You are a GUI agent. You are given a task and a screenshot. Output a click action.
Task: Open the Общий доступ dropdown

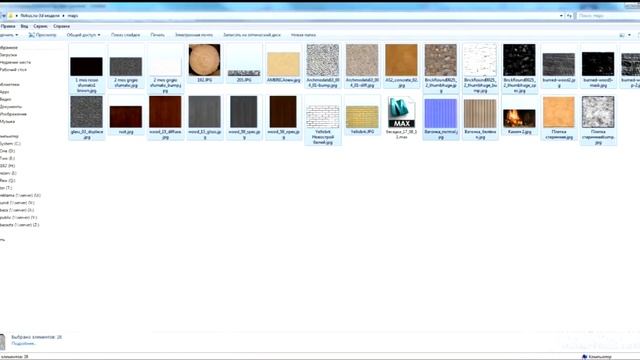tap(83, 35)
